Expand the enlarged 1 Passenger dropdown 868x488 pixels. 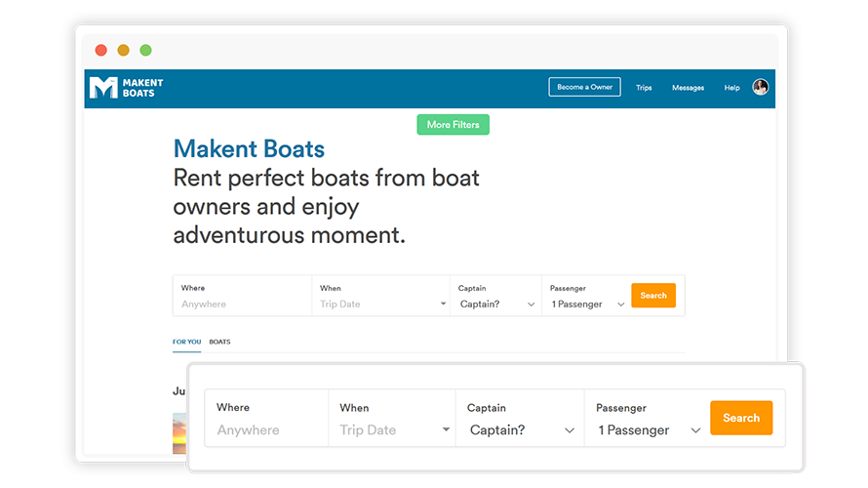pos(649,429)
